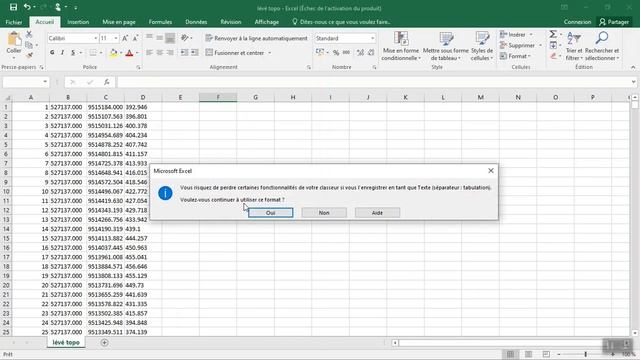Toggle Italic formatting (I)

pyautogui.click(x=62, y=53)
